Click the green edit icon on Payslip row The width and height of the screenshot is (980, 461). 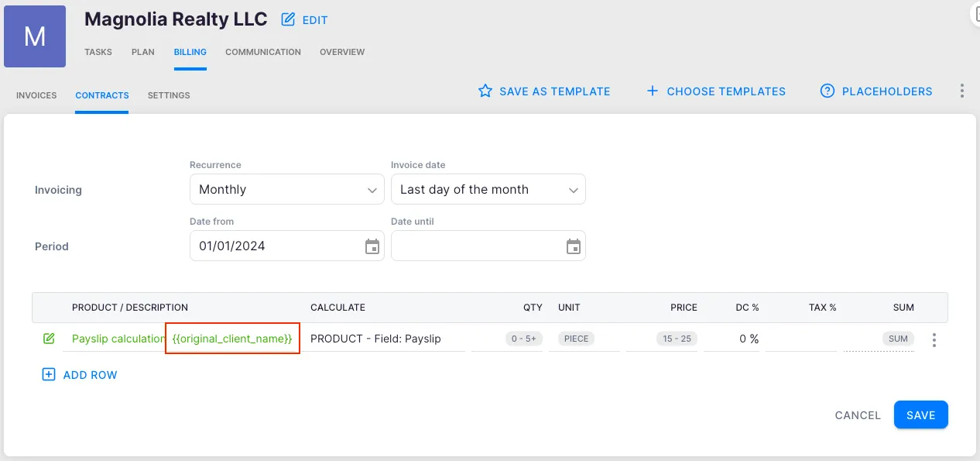click(49, 339)
